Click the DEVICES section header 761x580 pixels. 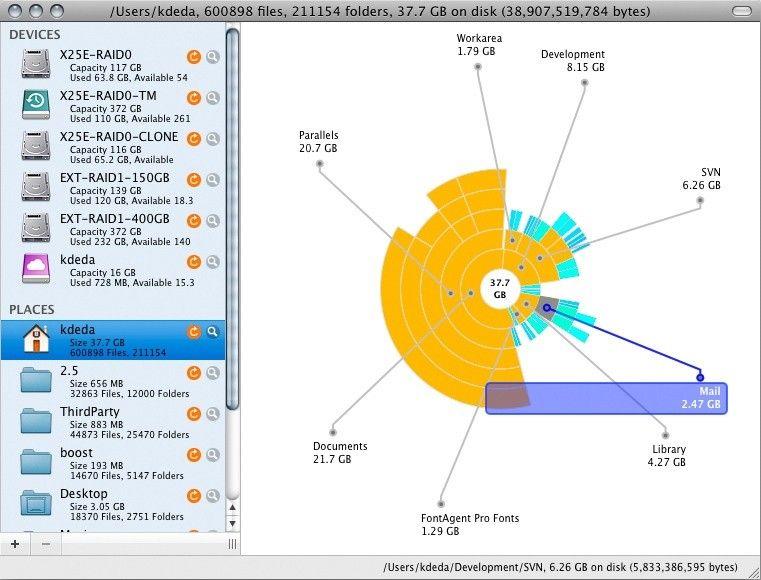point(35,35)
